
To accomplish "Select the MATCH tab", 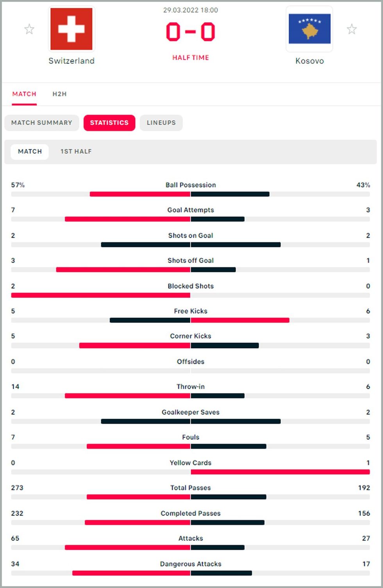I will pyautogui.click(x=24, y=94).
